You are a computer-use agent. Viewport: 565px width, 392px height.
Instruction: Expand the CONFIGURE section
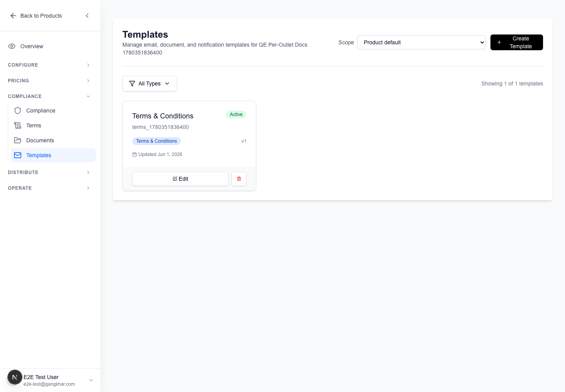pyautogui.click(x=50, y=65)
